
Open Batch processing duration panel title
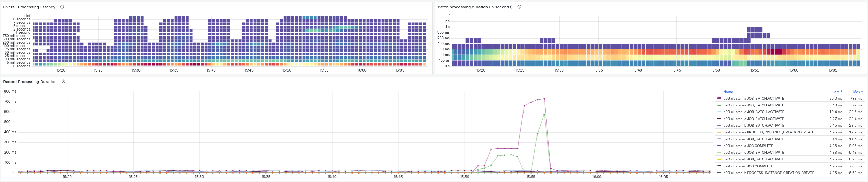point(475,7)
